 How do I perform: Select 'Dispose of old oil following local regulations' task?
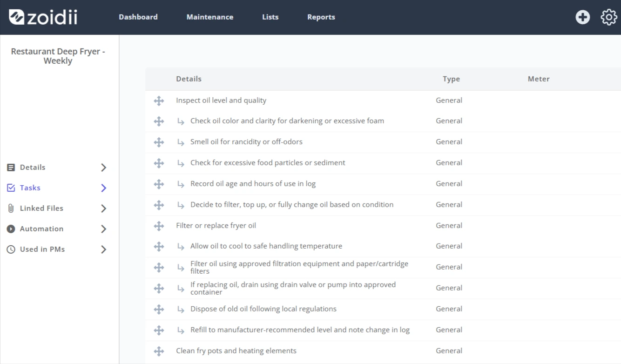pos(263,309)
